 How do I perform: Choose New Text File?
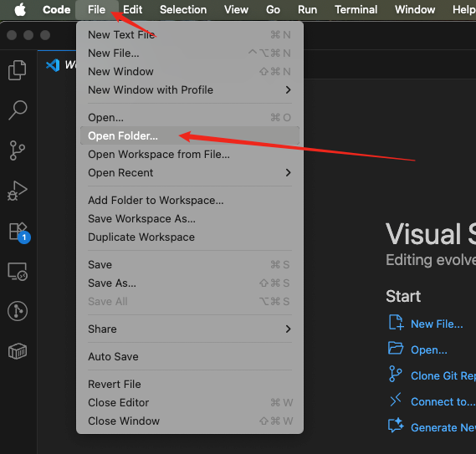(190, 35)
